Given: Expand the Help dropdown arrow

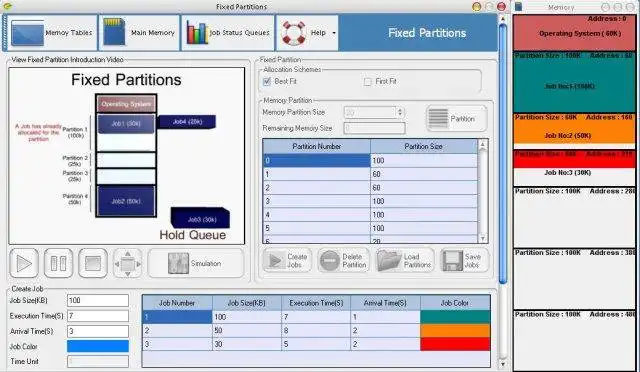Looking at the screenshot, I should coord(334,33).
